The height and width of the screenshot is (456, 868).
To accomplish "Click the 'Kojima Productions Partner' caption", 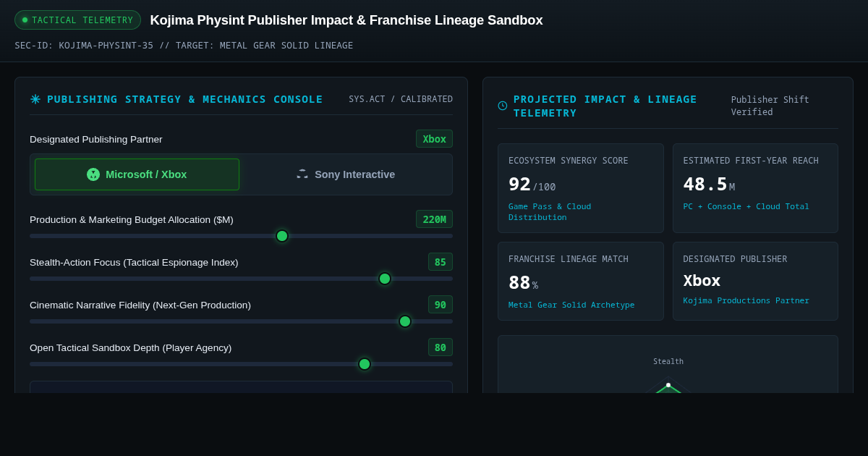I will point(746,301).
